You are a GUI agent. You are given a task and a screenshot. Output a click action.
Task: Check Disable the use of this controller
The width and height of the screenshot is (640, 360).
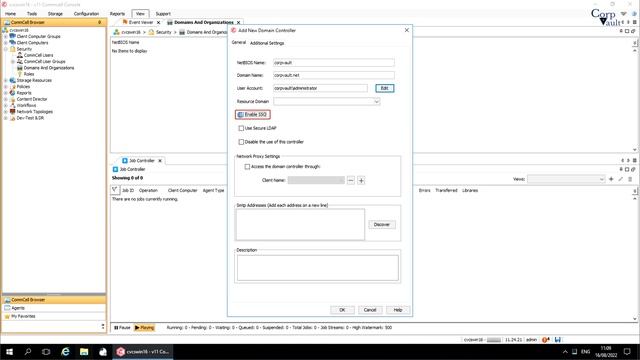(241, 142)
